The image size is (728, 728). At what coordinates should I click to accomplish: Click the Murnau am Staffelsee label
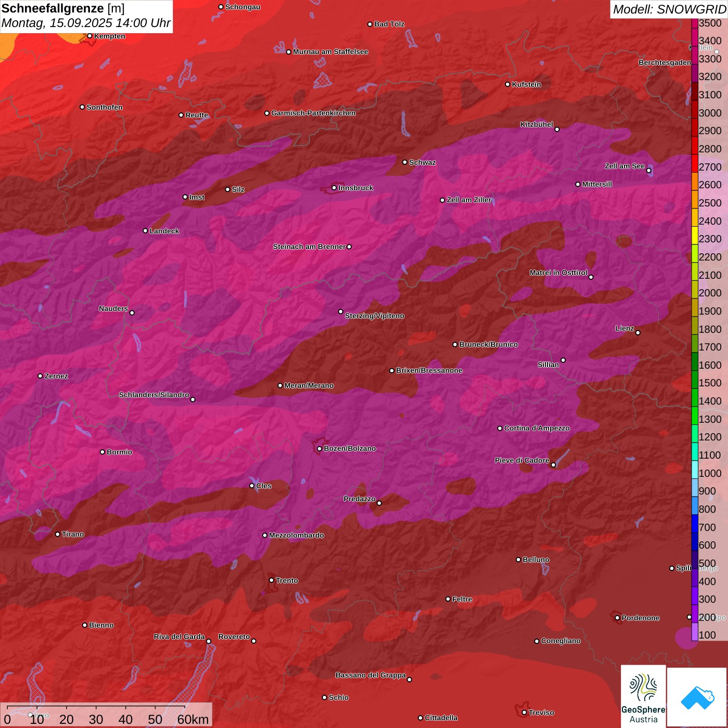pyautogui.click(x=330, y=51)
